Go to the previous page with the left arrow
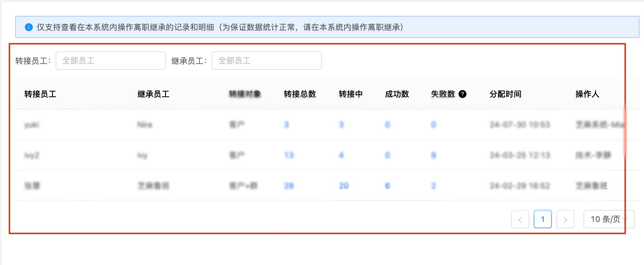Screen dimensions: 644x265 (520, 219)
